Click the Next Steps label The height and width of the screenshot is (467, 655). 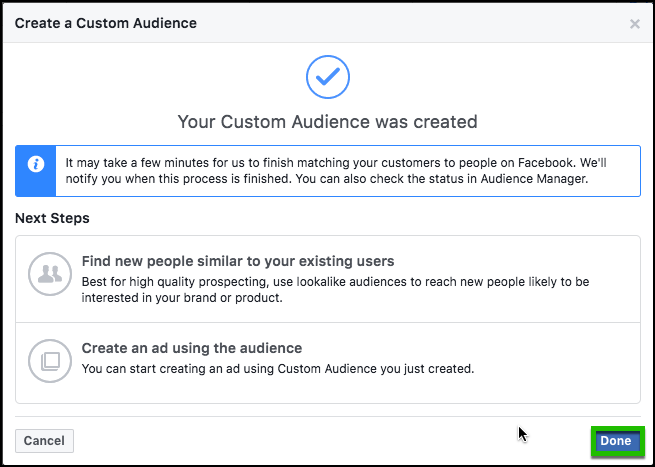pyautogui.click(x=52, y=217)
